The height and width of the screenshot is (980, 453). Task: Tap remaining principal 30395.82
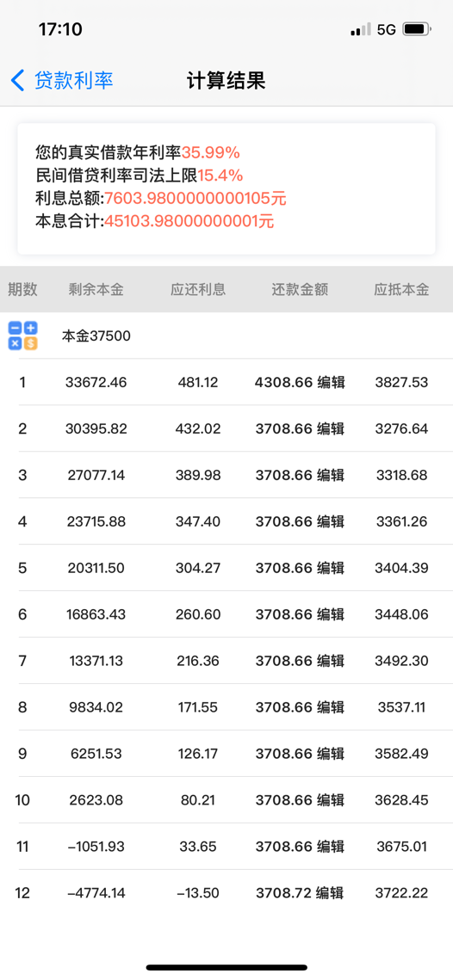tap(96, 428)
